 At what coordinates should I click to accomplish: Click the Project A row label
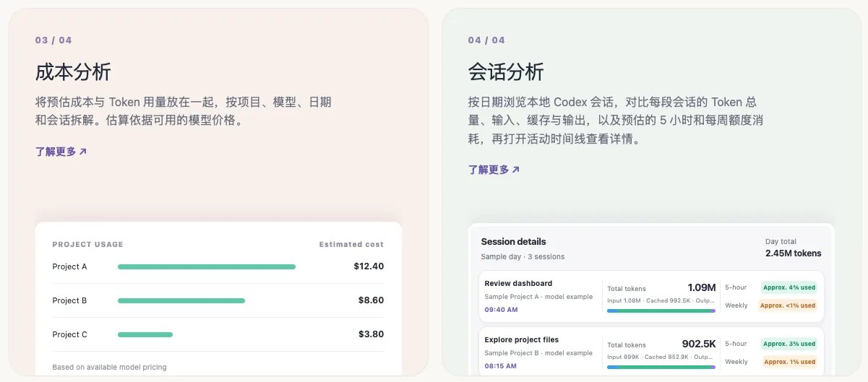click(x=69, y=266)
